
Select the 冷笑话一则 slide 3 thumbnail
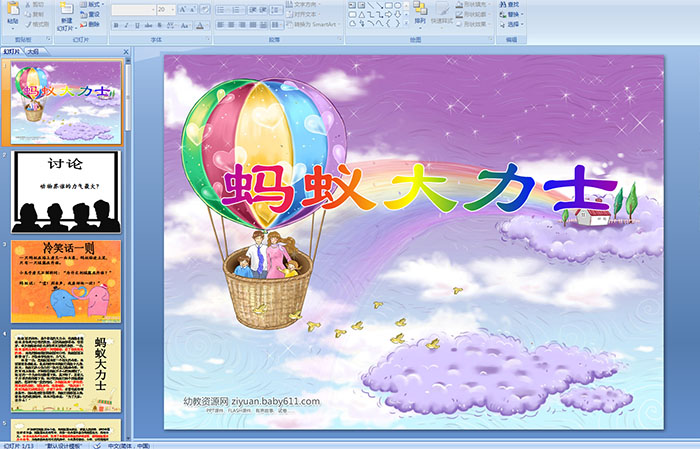(66, 281)
